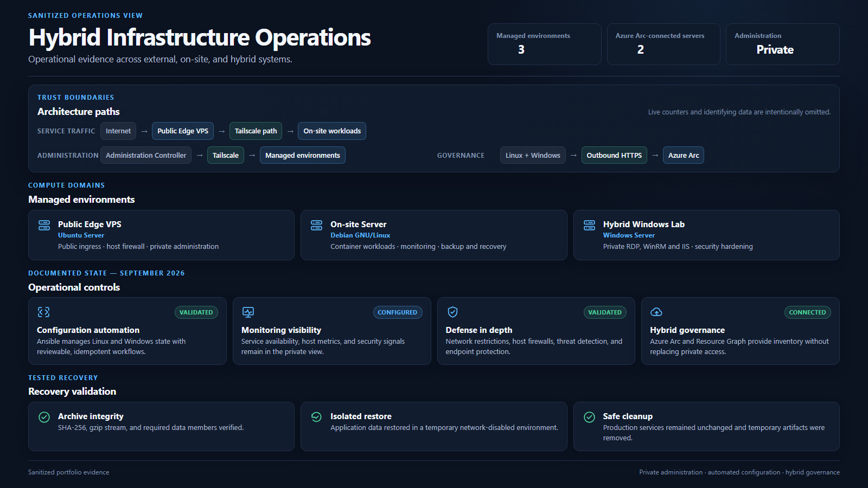Click the Hybrid Infrastructure Operations heading

[x=200, y=37]
